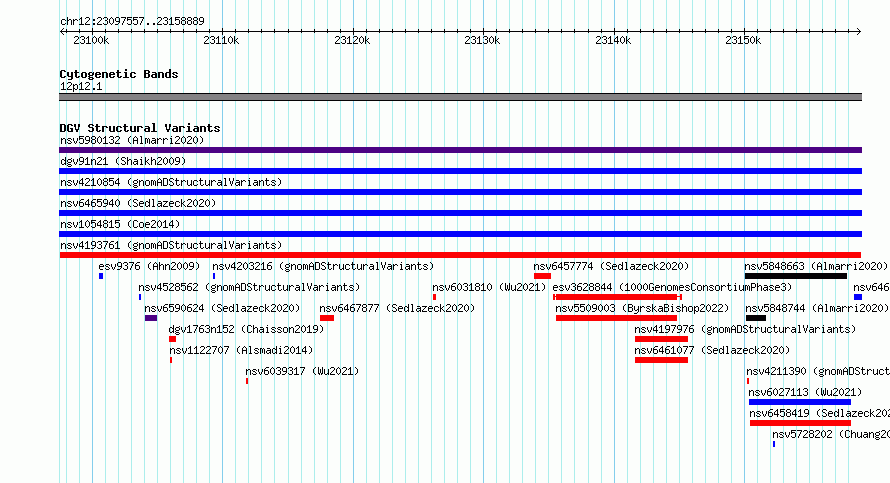
Task: Select the red nsv6457774 feature bar
Action: 542,276
